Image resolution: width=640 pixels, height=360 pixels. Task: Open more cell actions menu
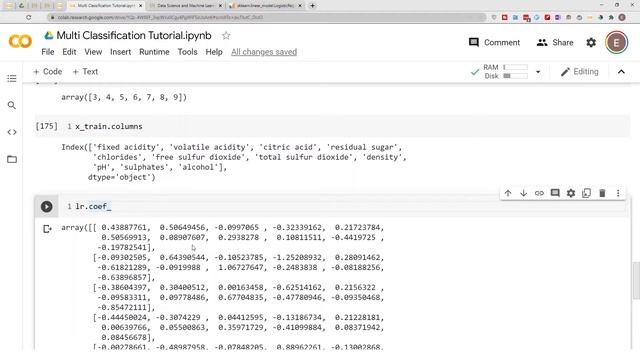(618, 193)
